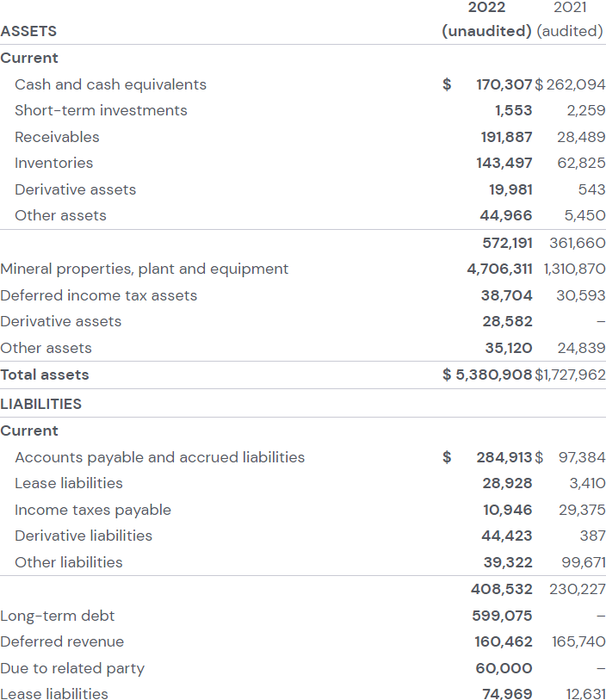This screenshot has width=606, height=700.
Task: Click the 'Mineral properties, plant and equipment' label
Action: 144,269
